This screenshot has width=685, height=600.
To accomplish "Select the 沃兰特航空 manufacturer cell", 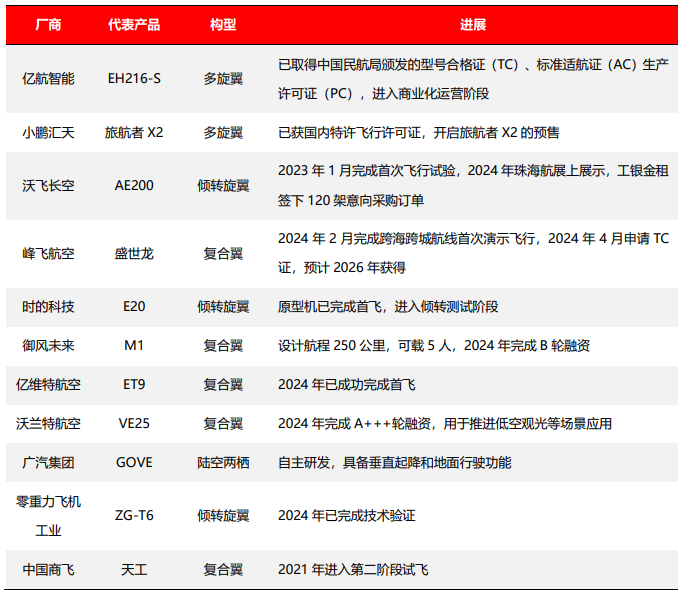I will [x=48, y=424].
